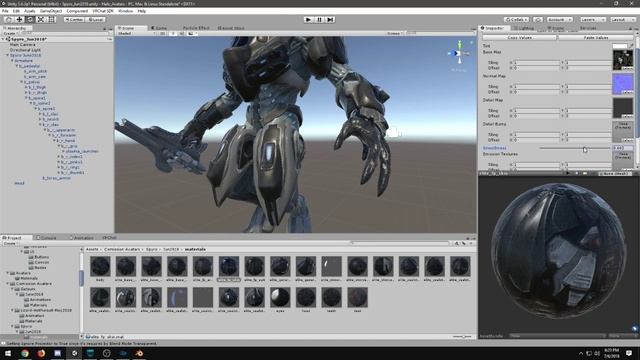The image size is (640, 360).
Task: Click the cloud services icon
Action: pyautogui.click(x=538, y=19)
